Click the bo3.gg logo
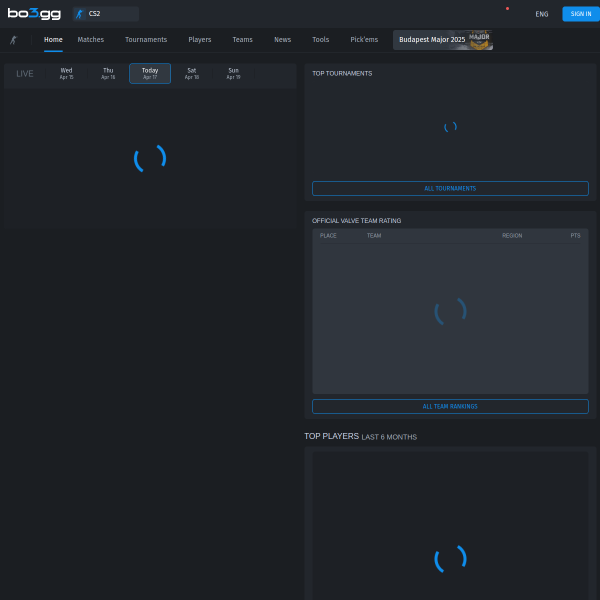Viewport: 600px width, 600px height. pos(34,14)
